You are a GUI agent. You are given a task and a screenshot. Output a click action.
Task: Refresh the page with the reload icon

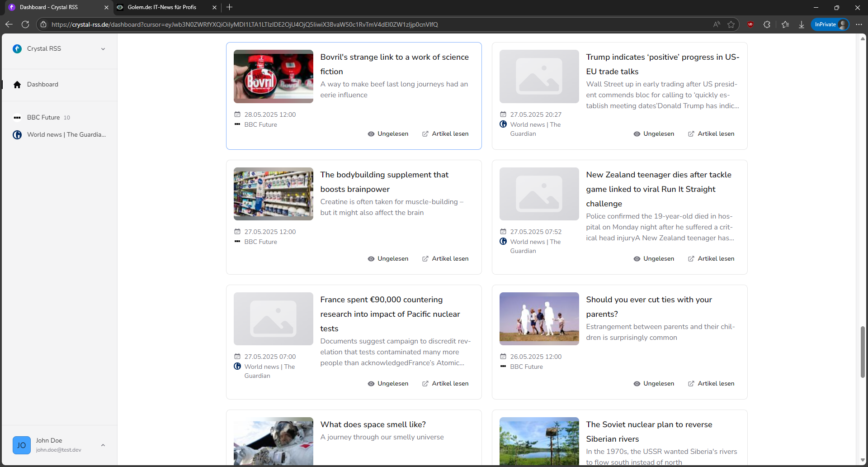[x=25, y=24]
